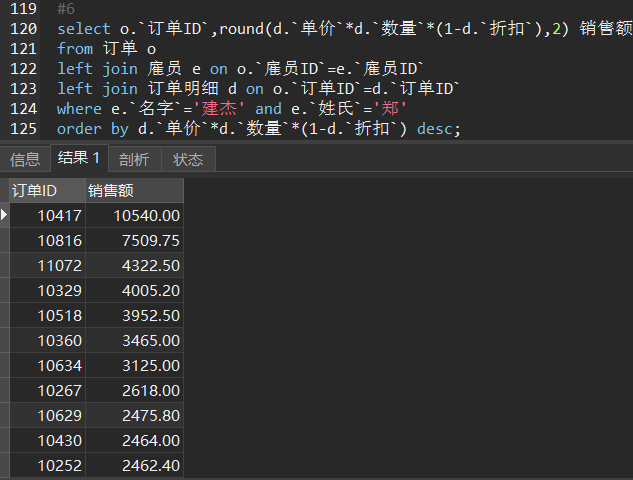Switch to the 信息 tab
This screenshot has height=480, width=633.
25,159
